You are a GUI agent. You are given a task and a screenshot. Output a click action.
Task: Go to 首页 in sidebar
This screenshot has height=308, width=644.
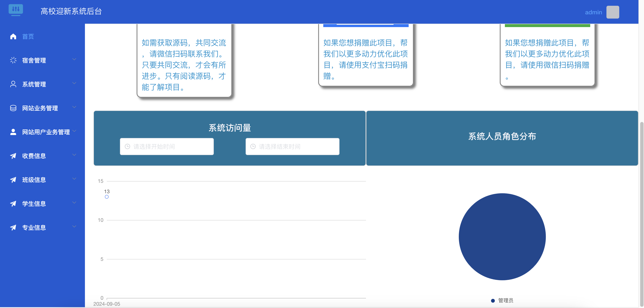[42, 36]
